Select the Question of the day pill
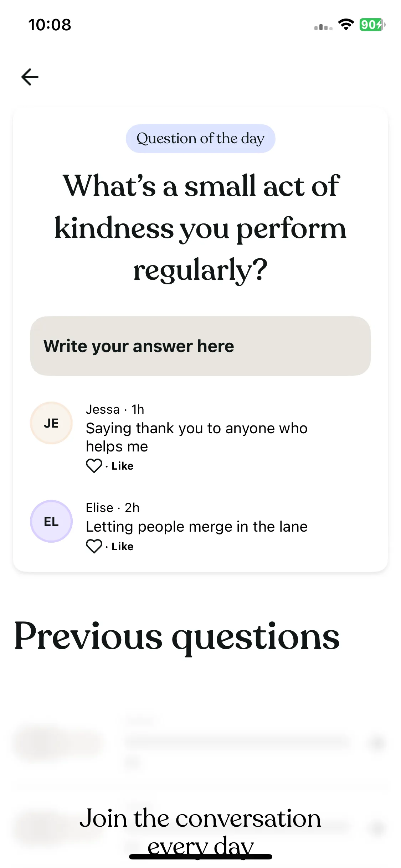The width and height of the screenshot is (401, 868). (200, 139)
